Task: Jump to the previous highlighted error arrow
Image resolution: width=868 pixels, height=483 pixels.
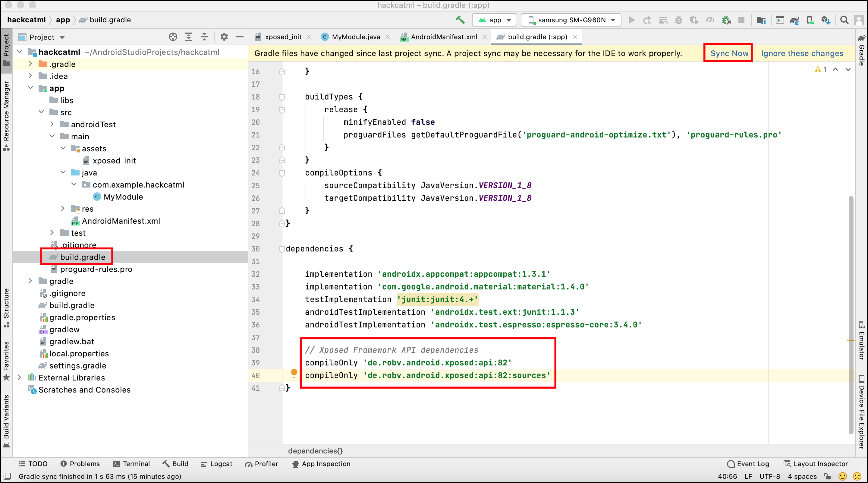Action: (835, 69)
